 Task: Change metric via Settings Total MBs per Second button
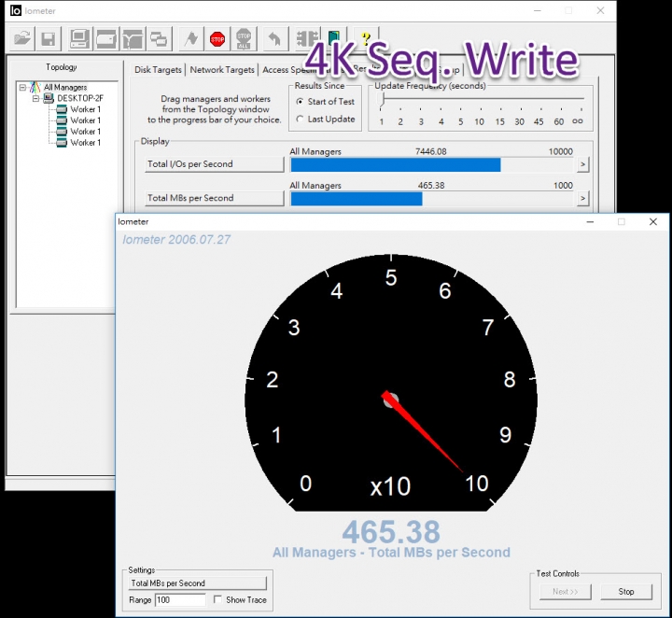pyautogui.click(x=198, y=583)
